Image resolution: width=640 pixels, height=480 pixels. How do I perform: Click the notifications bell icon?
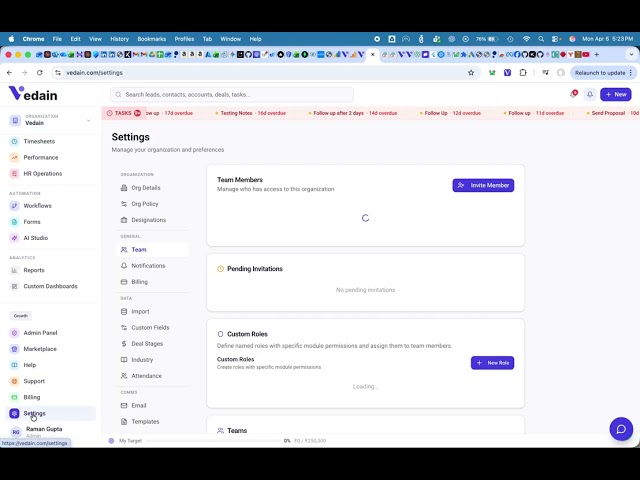click(x=590, y=94)
